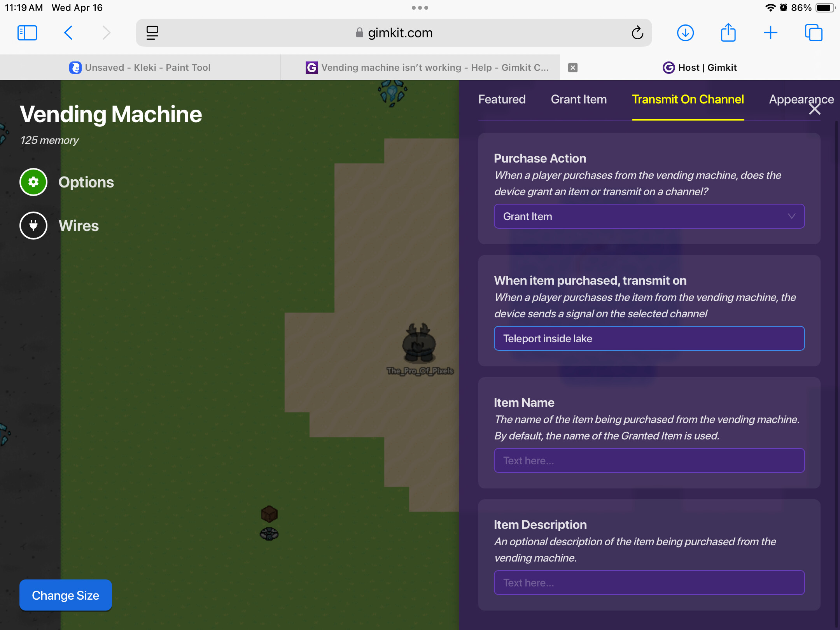Tap the Share icon in toolbar
Image resolution: width=840 pixels, height=630 pixels.
[x=728, y=33]
